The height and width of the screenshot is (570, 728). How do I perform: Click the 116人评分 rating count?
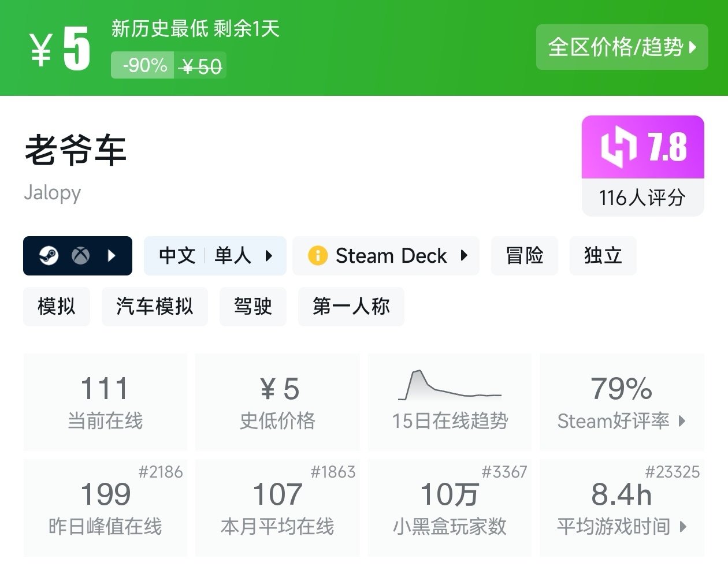pyautogui.click(x=642, y=198)
